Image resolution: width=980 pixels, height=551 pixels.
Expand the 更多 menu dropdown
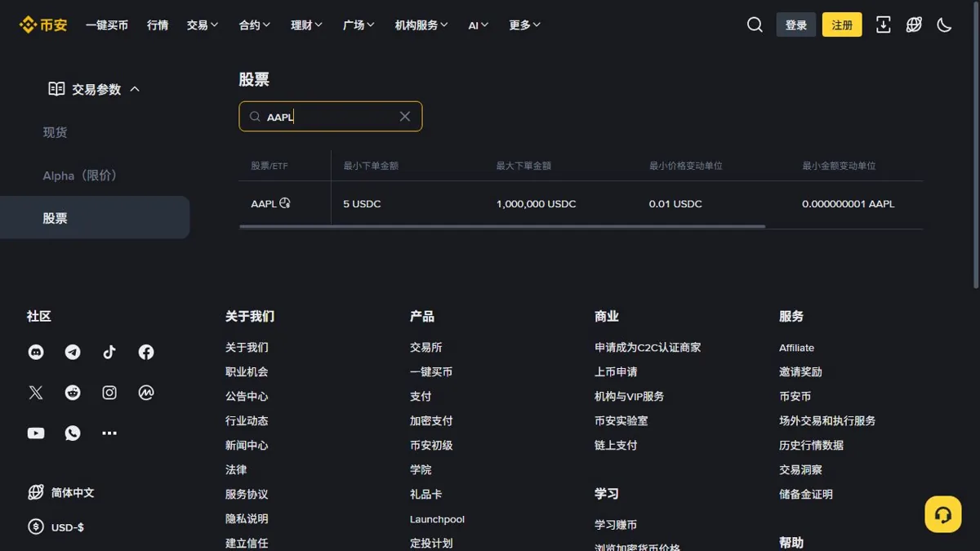pyautogui.click(x=524, y=25)
